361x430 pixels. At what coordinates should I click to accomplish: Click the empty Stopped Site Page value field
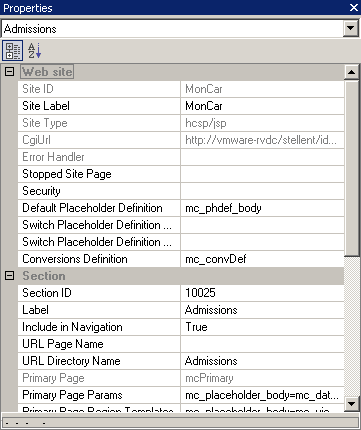point(262,174)
